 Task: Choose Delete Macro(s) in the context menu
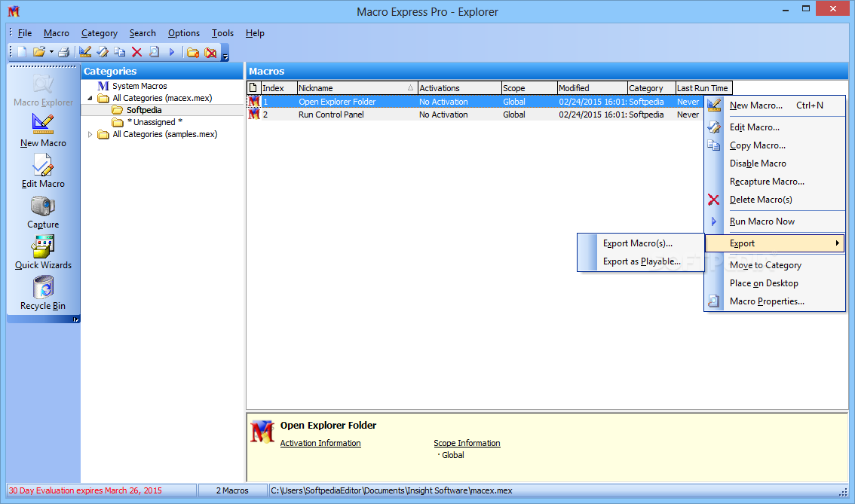point(775,200)
